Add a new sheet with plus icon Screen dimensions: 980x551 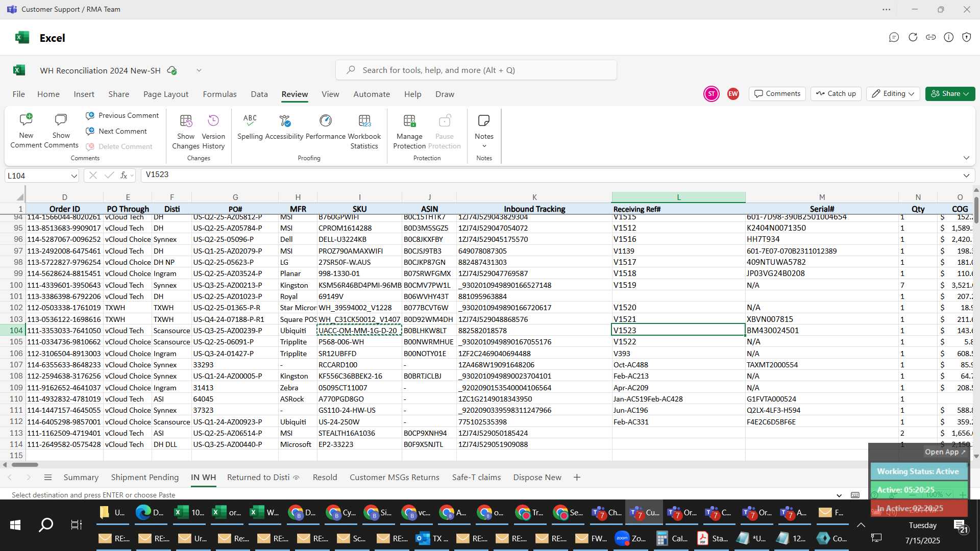(x=577, y=478)
